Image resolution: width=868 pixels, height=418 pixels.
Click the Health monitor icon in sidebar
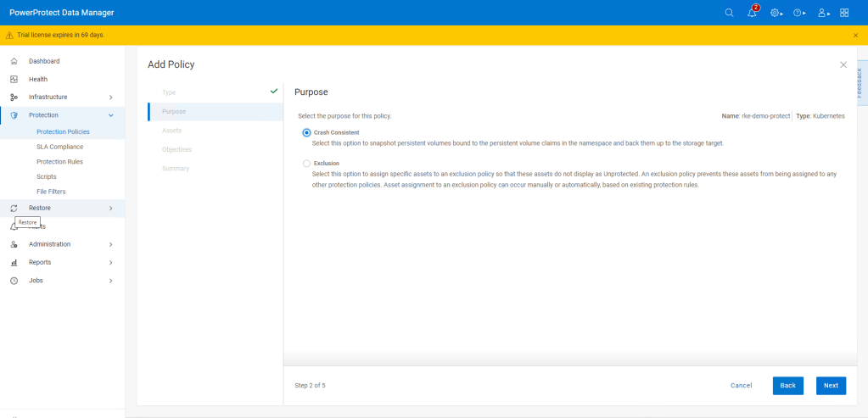(x=14, y=79)
